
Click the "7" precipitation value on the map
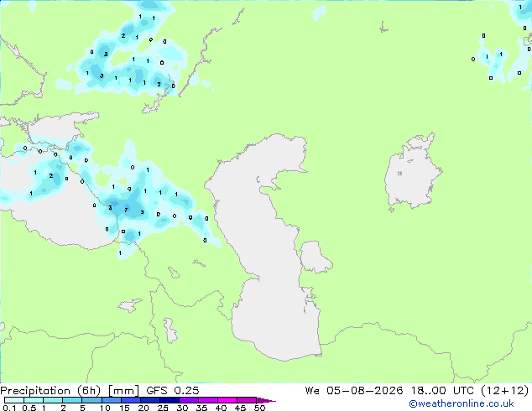126,210
